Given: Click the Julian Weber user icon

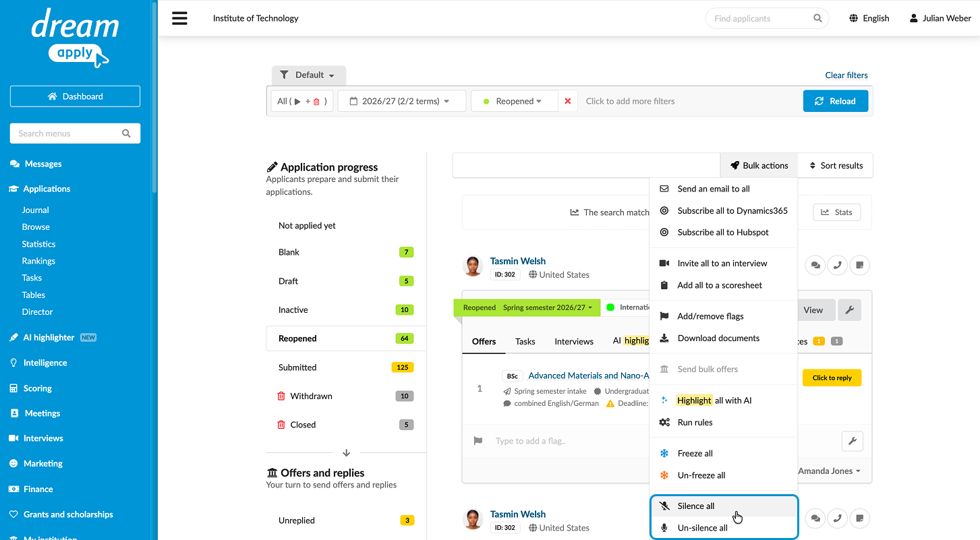Looking at the screenshot, I should (x=914, y=18).
